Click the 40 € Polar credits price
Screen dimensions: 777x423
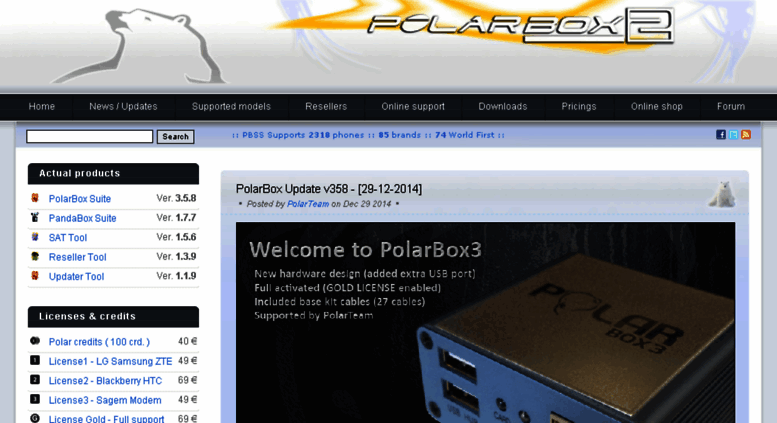click(x=187, y=341)
